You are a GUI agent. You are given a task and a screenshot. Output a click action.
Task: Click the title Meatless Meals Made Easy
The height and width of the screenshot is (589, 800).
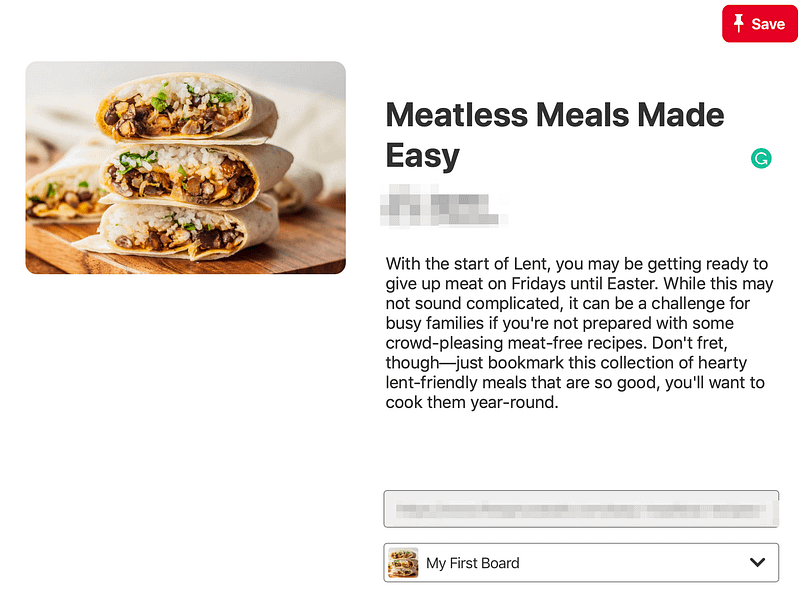pos(555,135)
